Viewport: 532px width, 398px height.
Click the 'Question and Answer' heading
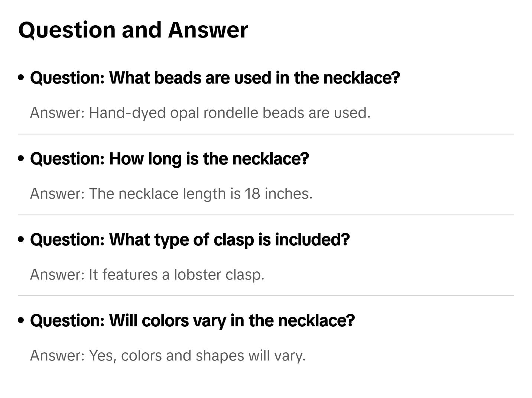tap(133, 30)
